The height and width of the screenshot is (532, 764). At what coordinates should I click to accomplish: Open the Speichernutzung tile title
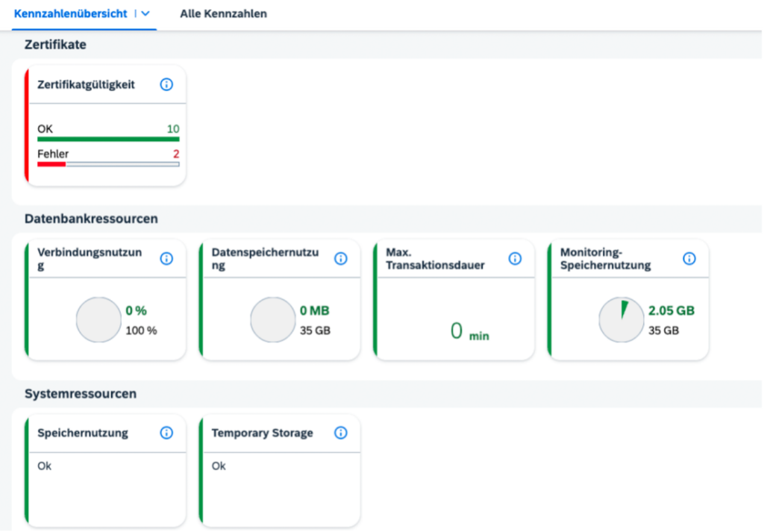tap(83, 433)
